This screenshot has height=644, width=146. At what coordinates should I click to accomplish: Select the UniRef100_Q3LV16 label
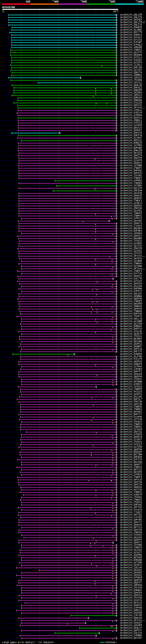131,633
